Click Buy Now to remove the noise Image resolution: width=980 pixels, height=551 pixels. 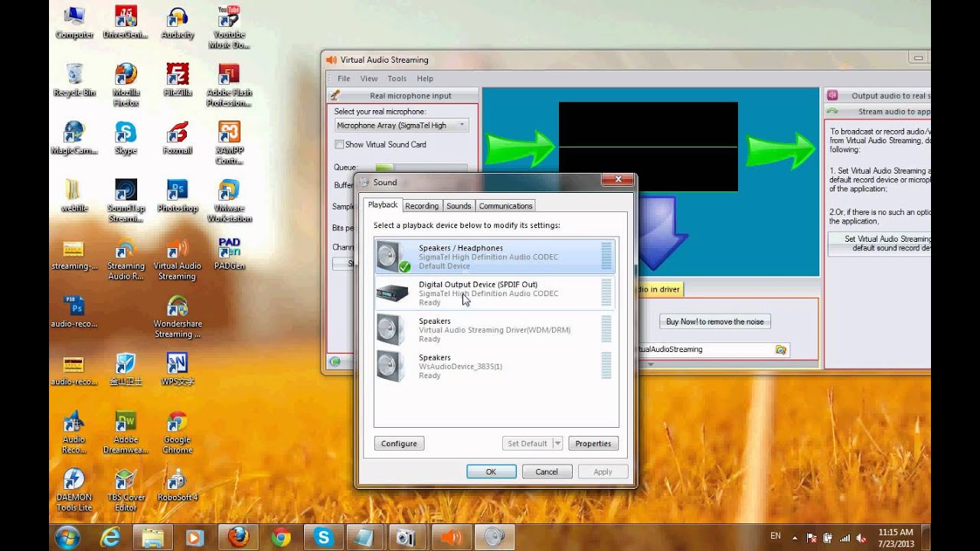pos(715,321)
